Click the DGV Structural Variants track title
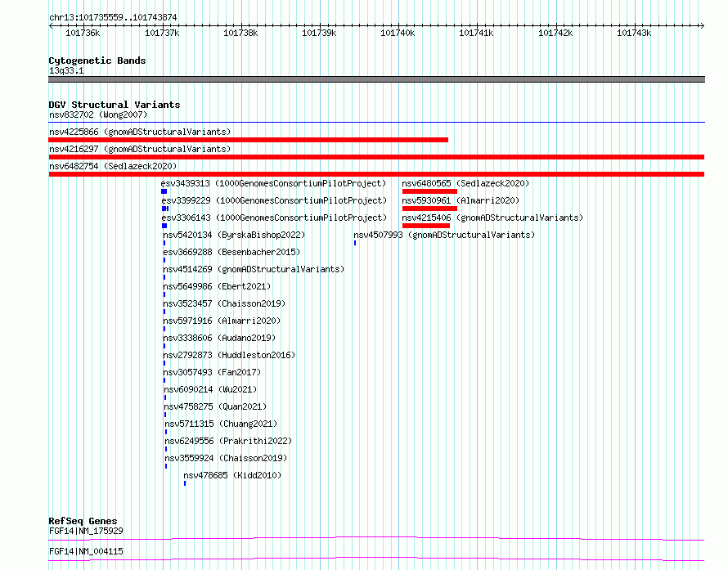The width and height of the screenshot is (728, 570). [115, 105]
